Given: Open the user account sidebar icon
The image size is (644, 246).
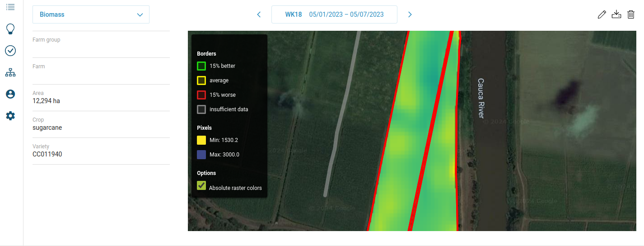Looking at the screenshot, I should [10, 94].
